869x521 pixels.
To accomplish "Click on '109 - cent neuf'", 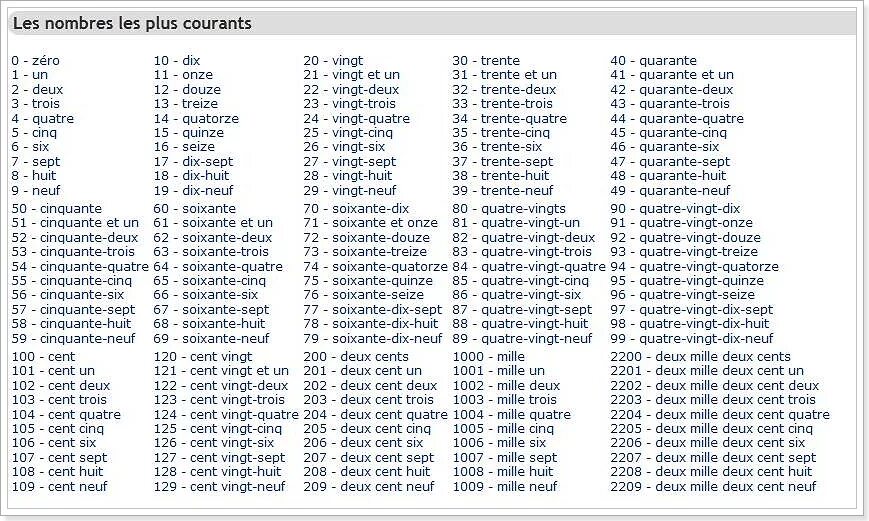I will (59, 486).
